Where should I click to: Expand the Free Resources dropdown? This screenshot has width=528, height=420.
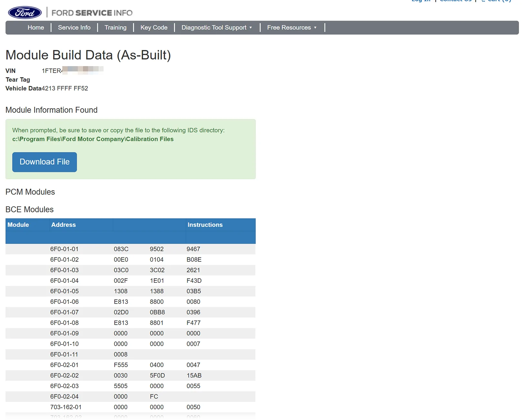(292, 27)
